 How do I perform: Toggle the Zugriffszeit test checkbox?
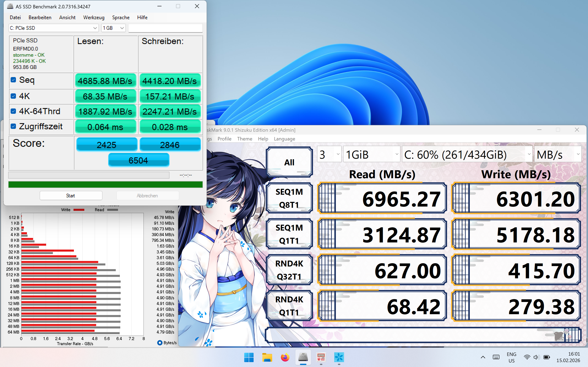[x=13, y=126]
